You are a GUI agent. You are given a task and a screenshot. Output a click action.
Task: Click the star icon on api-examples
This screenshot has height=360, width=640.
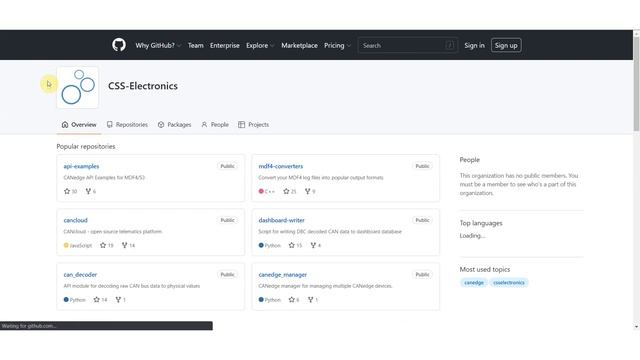[67, 191]
